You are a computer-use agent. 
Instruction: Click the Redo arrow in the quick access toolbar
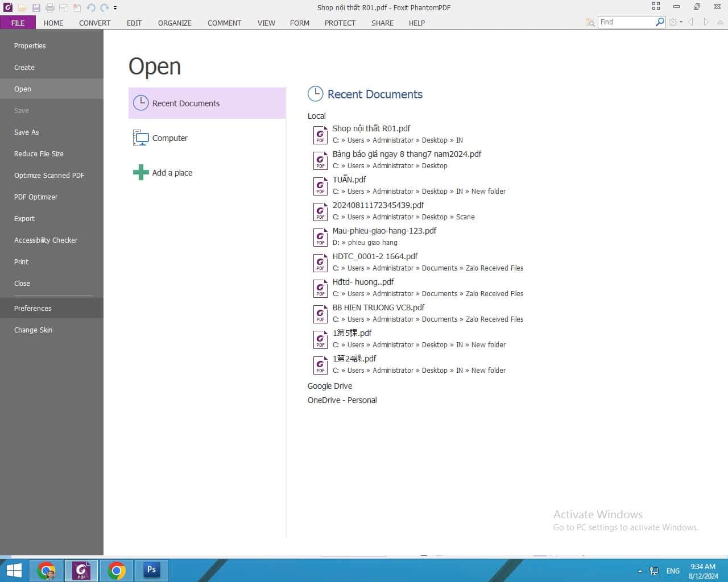[x=105, y=7]
